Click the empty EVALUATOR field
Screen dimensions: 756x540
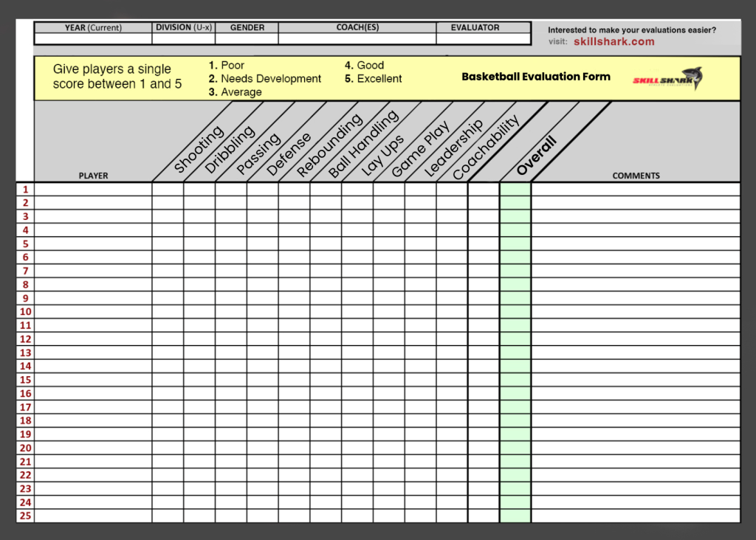484,38
